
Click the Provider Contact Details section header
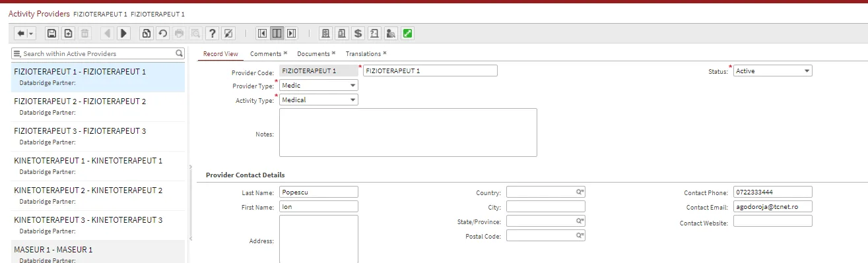(246, 175)
